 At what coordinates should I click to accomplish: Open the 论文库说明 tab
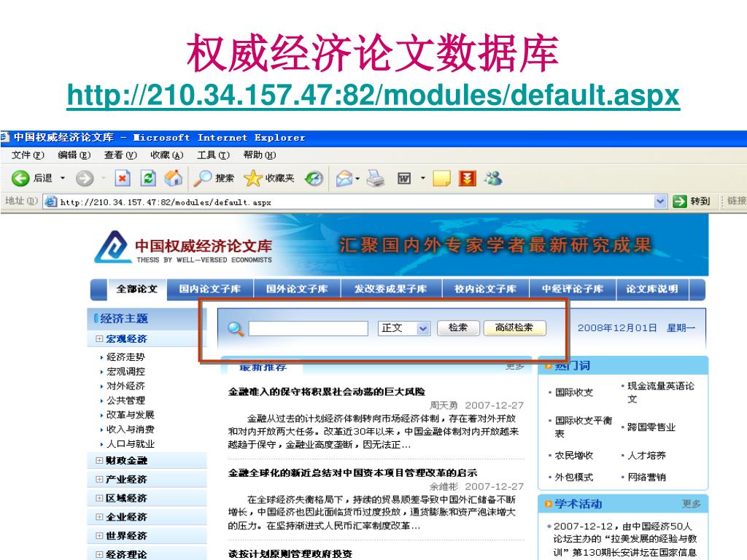click(x=652, y=289)
